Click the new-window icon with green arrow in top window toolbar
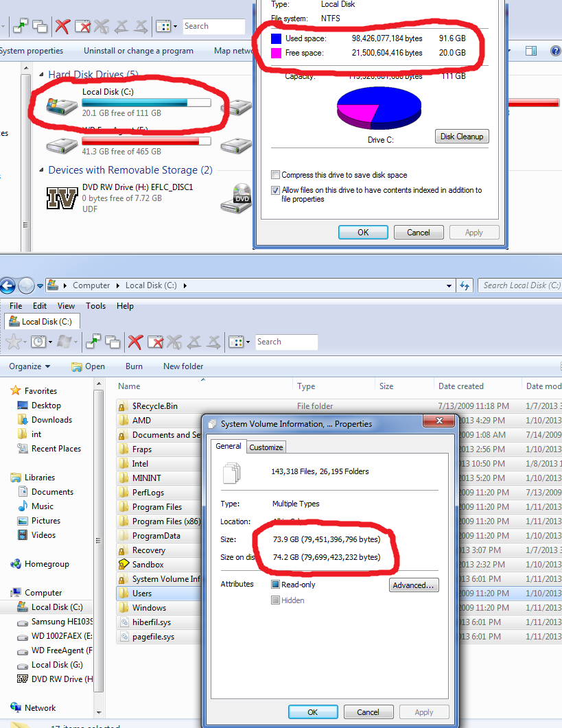562x728 pixels. [20, 26]
